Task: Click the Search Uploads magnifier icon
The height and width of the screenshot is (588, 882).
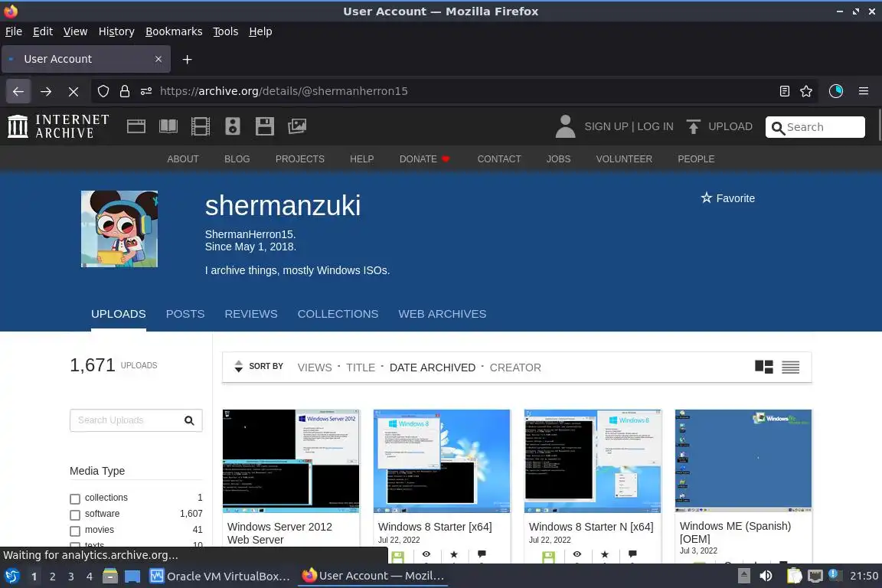Action: tap(189, 420)
